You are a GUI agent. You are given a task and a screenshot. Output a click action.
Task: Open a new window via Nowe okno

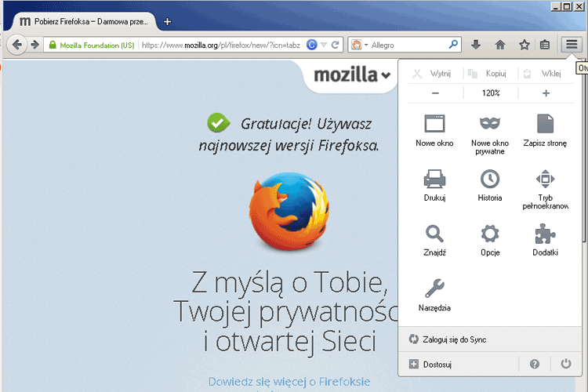coord(434,125)
